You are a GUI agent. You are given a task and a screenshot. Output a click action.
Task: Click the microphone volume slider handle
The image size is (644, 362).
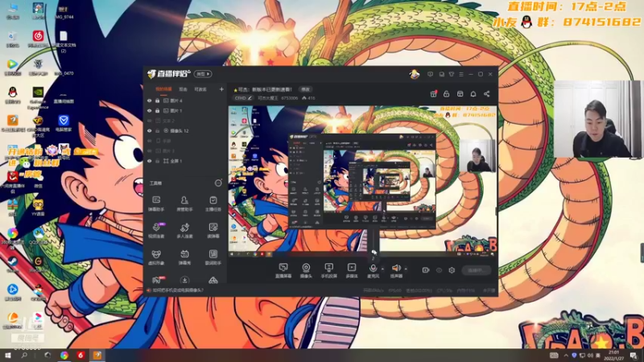coord(374,251)
